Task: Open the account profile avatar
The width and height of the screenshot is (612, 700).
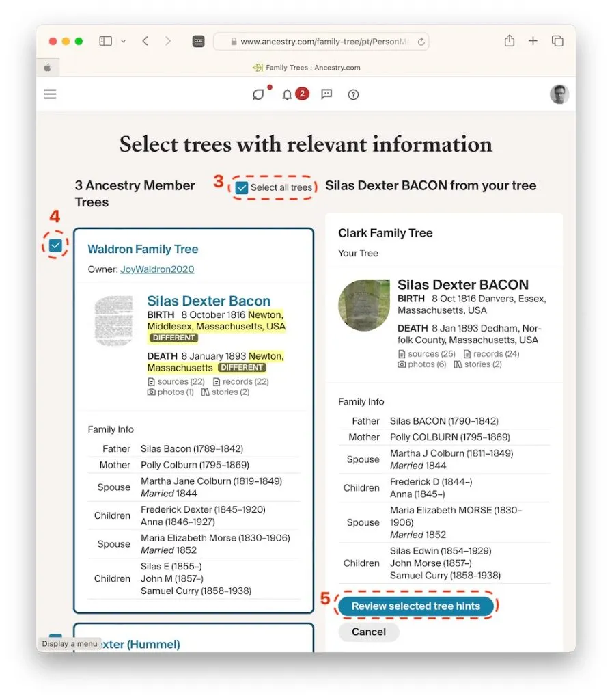Action: [x=559, y=94]
